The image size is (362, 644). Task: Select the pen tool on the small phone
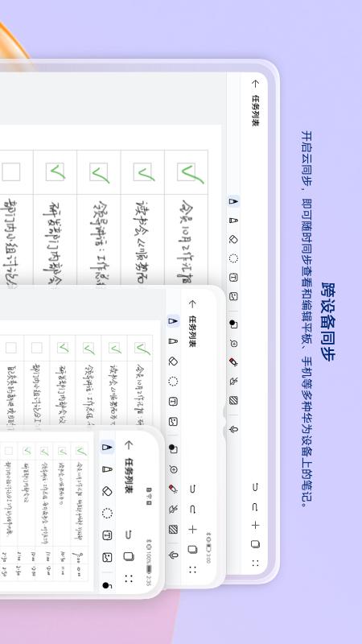[107, 447]
